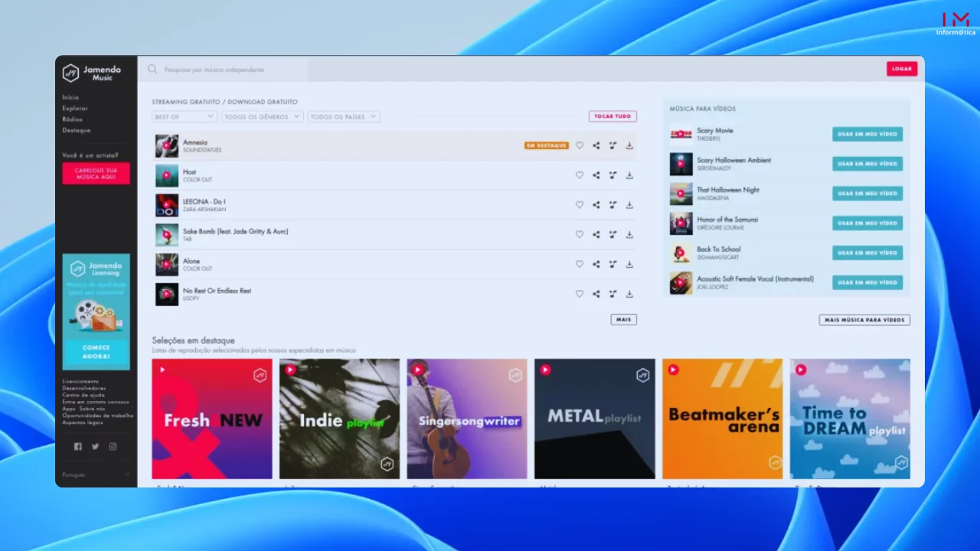Go to Início in the sidebar
Screen dimensions: 980x551
70,97
